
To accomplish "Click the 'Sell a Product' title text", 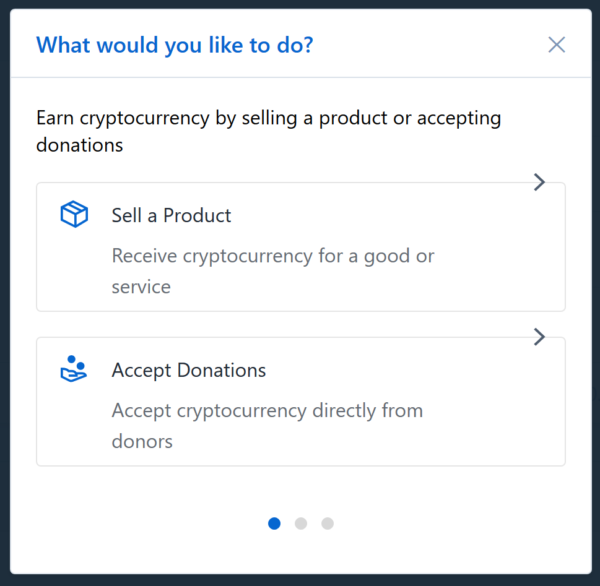I will [171, 215].
